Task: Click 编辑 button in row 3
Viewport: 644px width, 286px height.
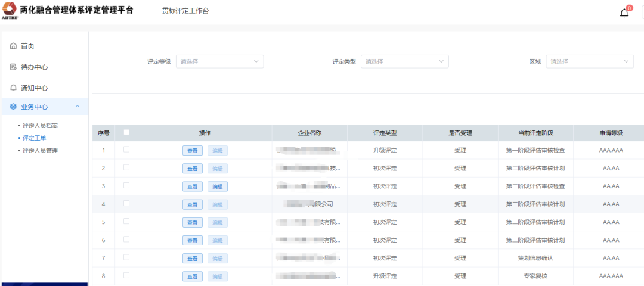Action: pos(218,186)
